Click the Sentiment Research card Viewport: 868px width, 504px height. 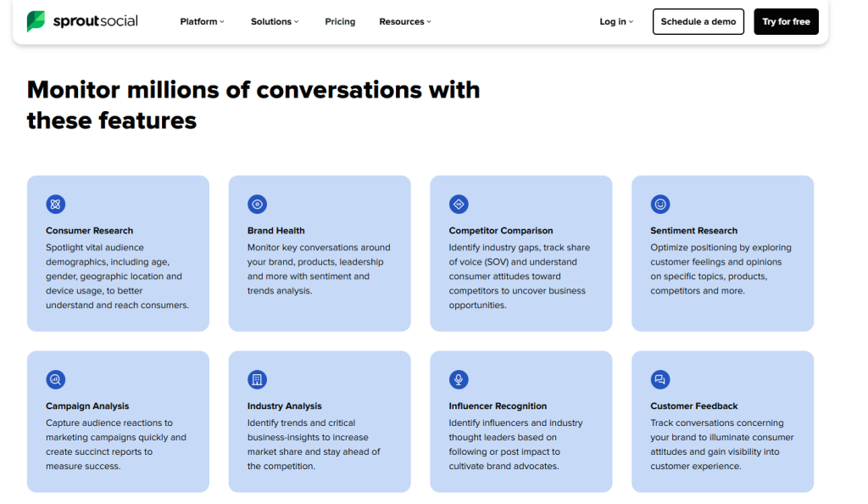(x=722, y=253)
